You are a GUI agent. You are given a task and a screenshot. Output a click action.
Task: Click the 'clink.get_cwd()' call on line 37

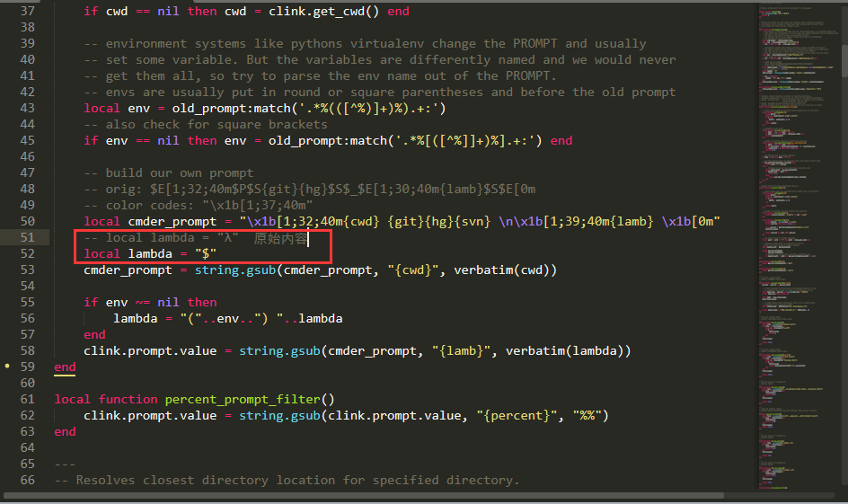coord(324,12)
